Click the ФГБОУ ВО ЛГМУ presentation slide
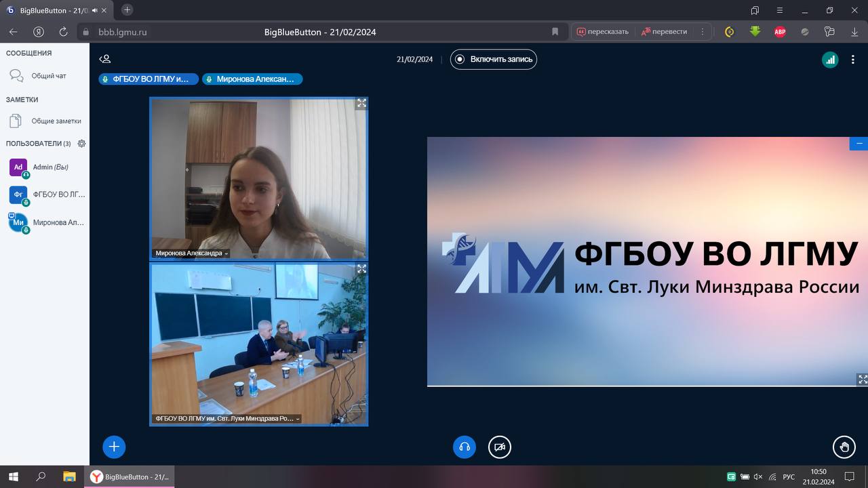The image size is (868, 488). [648, 262]
